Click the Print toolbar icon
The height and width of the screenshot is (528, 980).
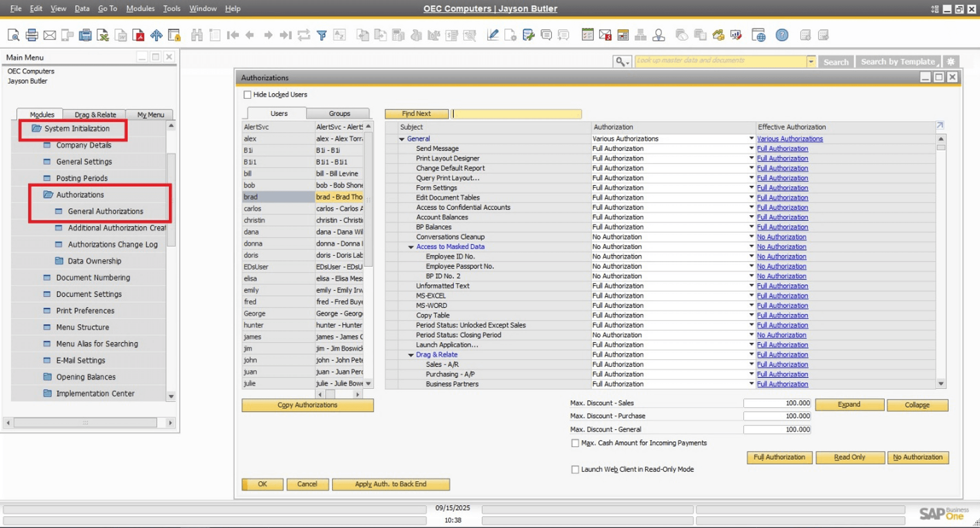click(x=32, y=35)
